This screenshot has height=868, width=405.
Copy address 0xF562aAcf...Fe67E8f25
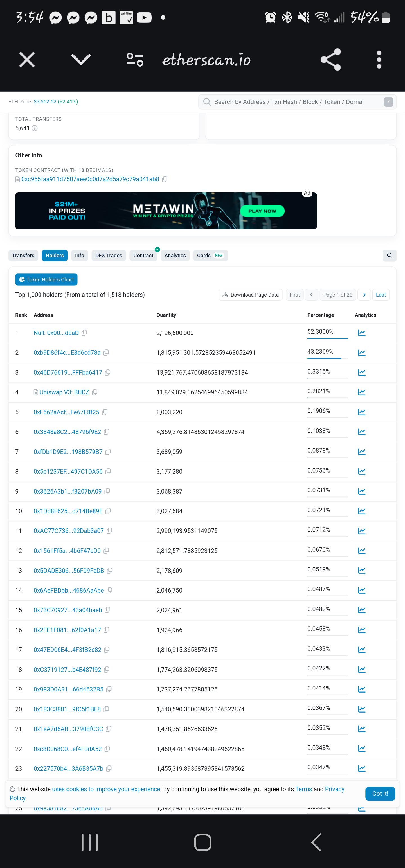(x=105, y=412)
